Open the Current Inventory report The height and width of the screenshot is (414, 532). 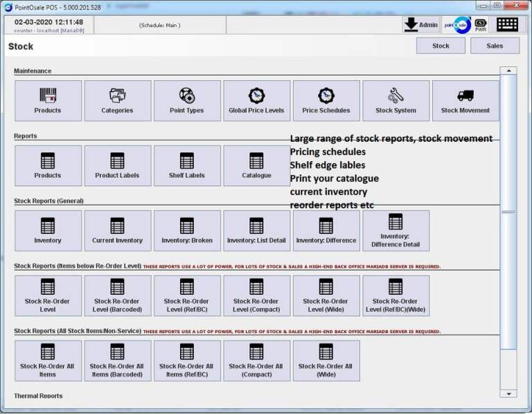[x=117, y=231]
